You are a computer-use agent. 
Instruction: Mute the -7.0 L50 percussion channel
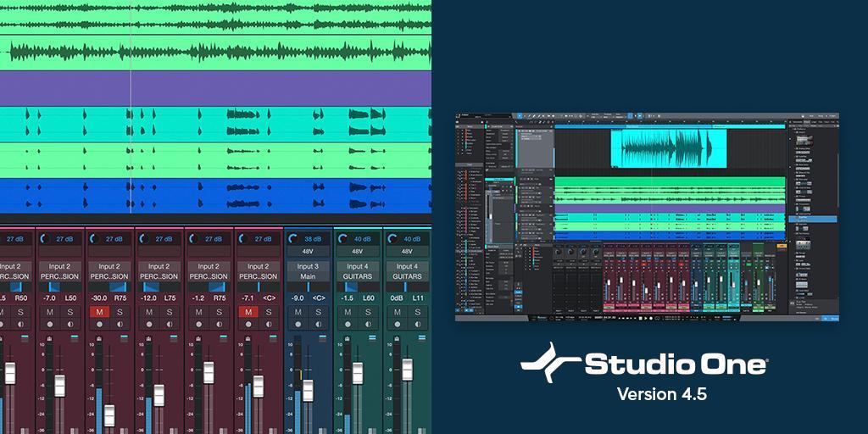pos(50,312)
